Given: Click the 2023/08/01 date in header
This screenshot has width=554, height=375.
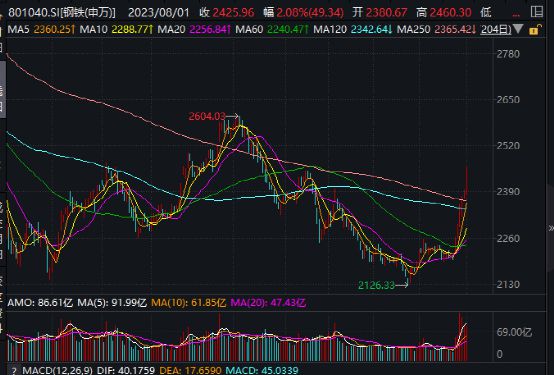Looking at the screenshot, I should click(159, 13).
